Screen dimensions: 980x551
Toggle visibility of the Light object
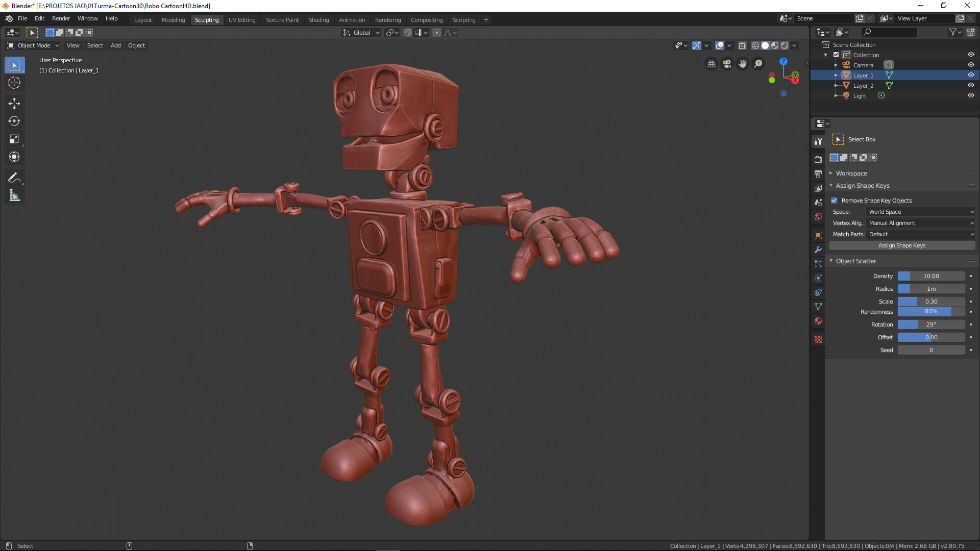[x=971, y=95]
